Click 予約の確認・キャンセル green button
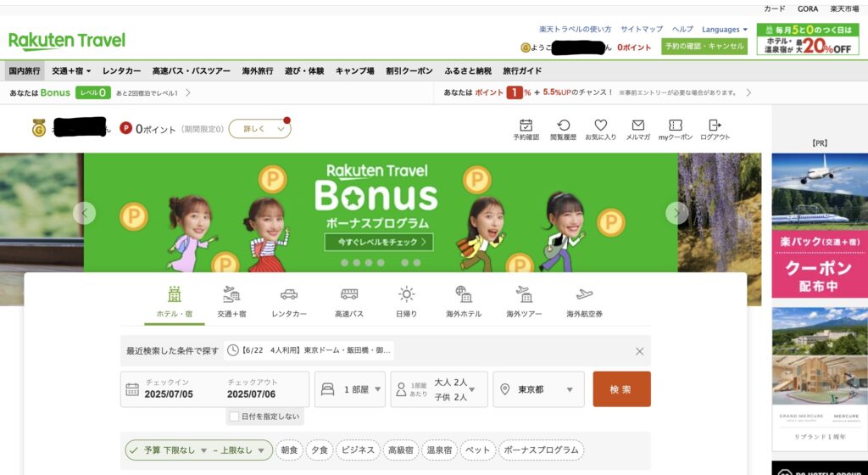The width and height of the screenshot is (868, 475). tap(704, 47)
